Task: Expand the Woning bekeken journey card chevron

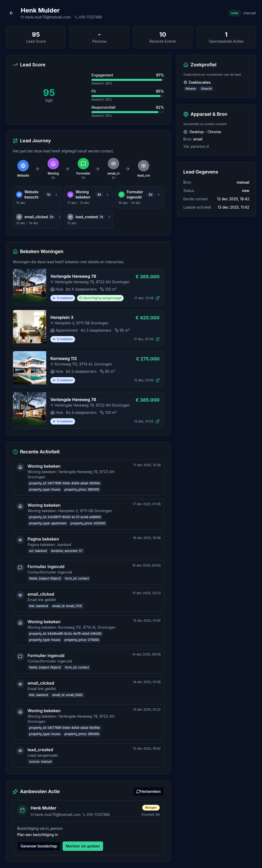Action: (x=107, y=195)
